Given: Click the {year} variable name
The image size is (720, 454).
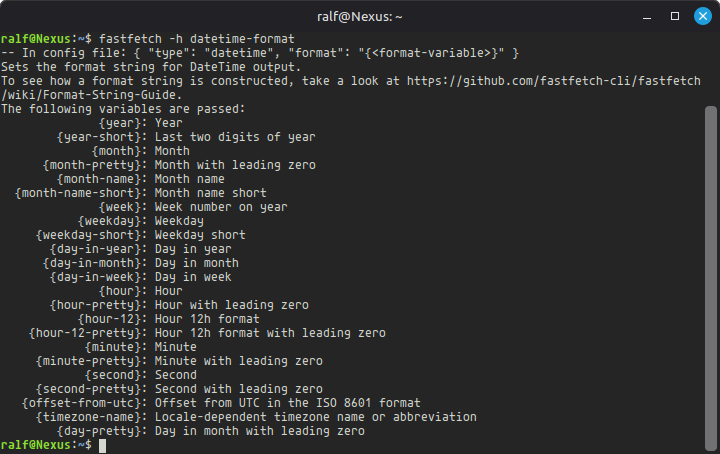Looking at the screenshot, I should click(119, 123).
